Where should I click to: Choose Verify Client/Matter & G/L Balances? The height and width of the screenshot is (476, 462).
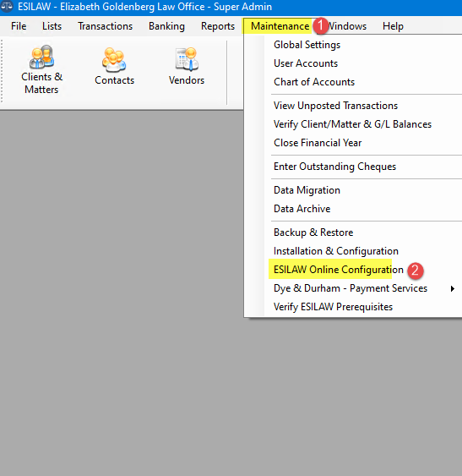tap(353, 123)
